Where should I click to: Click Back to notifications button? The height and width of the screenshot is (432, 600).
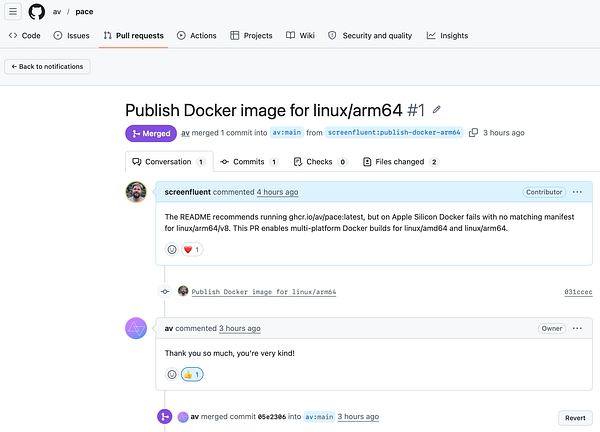pos(47,67)
